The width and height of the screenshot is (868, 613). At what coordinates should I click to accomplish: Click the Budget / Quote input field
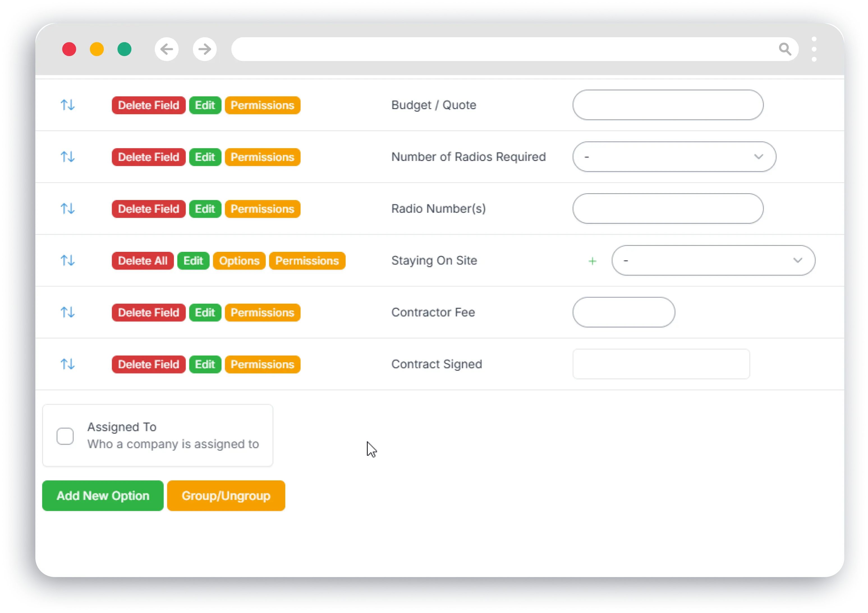(x=668, y=105)
